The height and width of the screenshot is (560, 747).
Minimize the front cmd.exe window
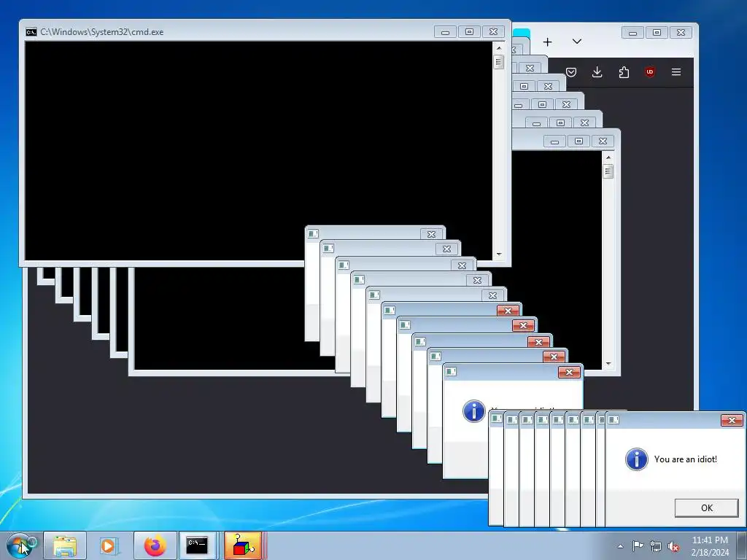(446, 32)
